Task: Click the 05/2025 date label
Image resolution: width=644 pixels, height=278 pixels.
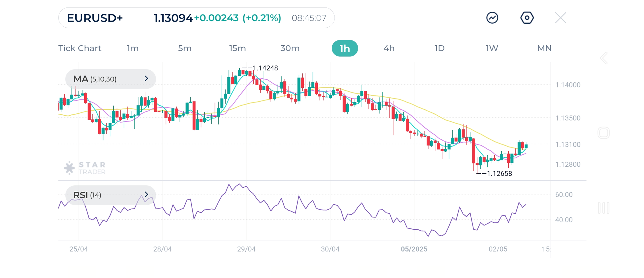Action: click(x=414, y=249)
